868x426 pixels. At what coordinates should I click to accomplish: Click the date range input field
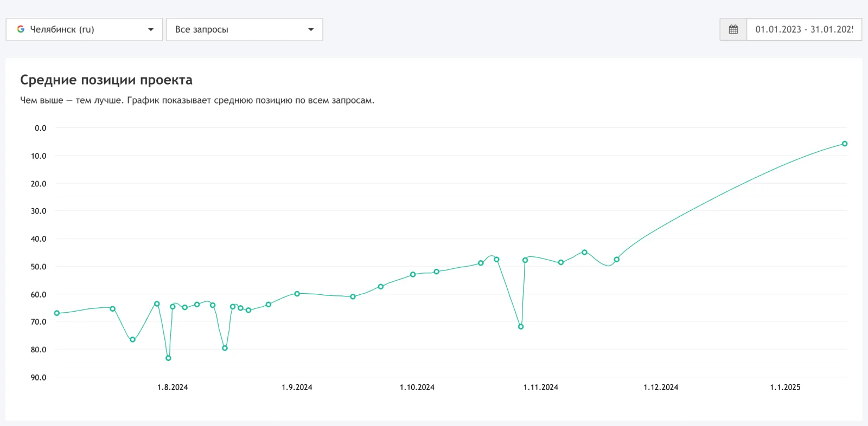pos(804,29)
